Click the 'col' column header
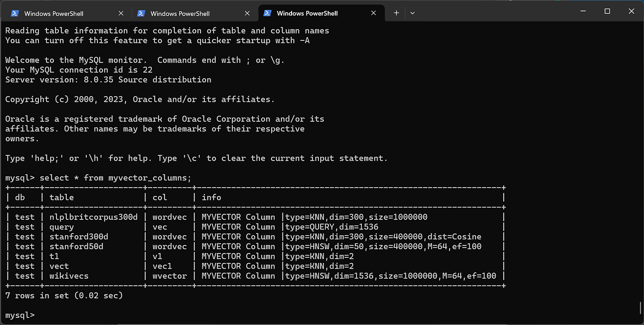 pyautogui.click(x=160, y=198)
